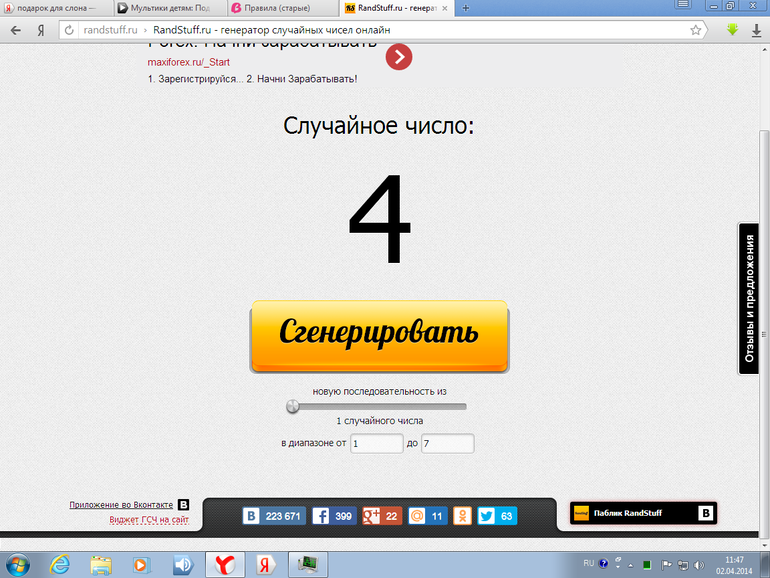770x578 pixels.
Task: Share via VKontakte button showing 223 671
Action: click(x=274, y=516)
